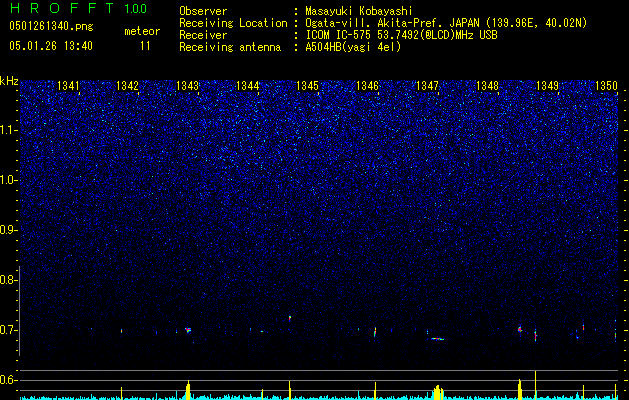This screenshot has height=400, width=629.
Task: Click the 0.9 kHz axis label
Action: pos(8,230)
